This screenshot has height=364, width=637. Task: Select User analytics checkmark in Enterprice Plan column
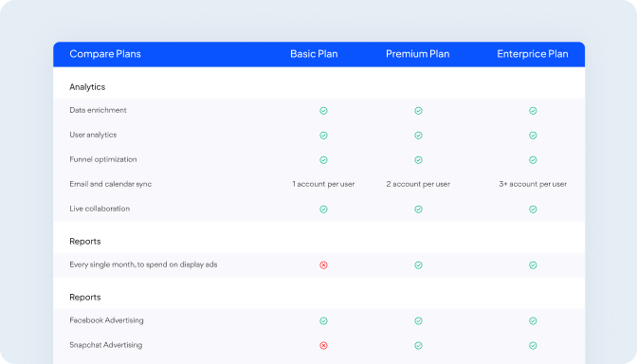533,136
